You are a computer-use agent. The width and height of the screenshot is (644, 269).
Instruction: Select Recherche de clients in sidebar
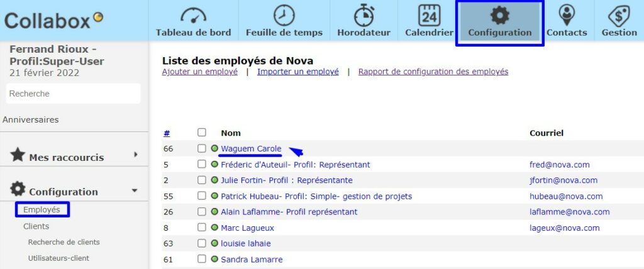pyautogui.click(x=64, y=242)
